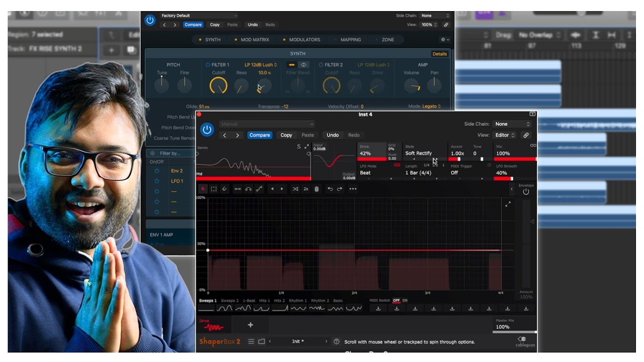
Task: Click the Details button in Synth panel
Action: [440, 54]
